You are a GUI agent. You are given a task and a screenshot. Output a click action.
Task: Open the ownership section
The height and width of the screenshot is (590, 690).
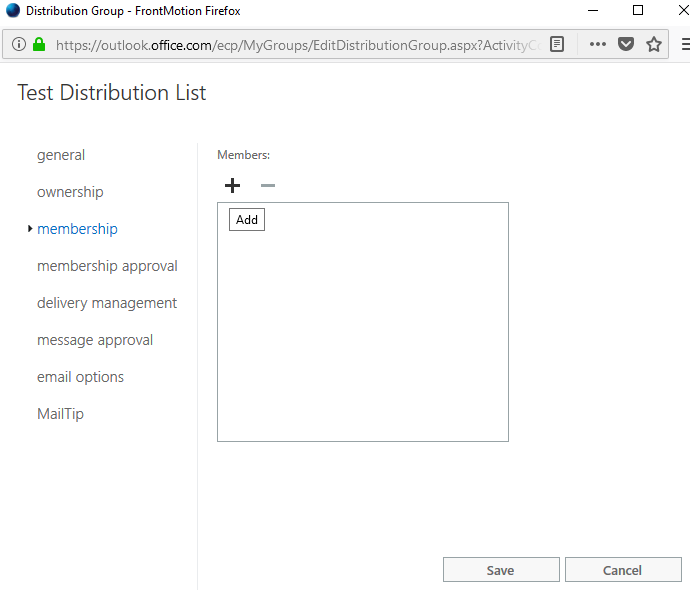click(70, 192)
